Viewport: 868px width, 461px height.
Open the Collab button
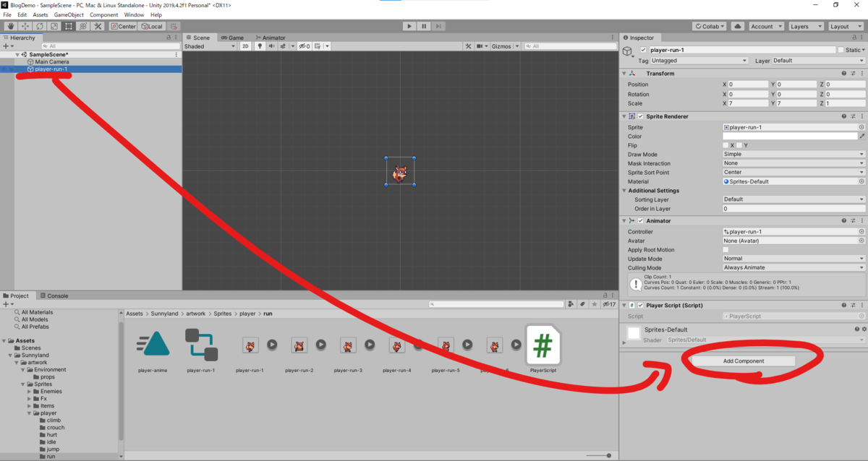click(x=709, y=26)
